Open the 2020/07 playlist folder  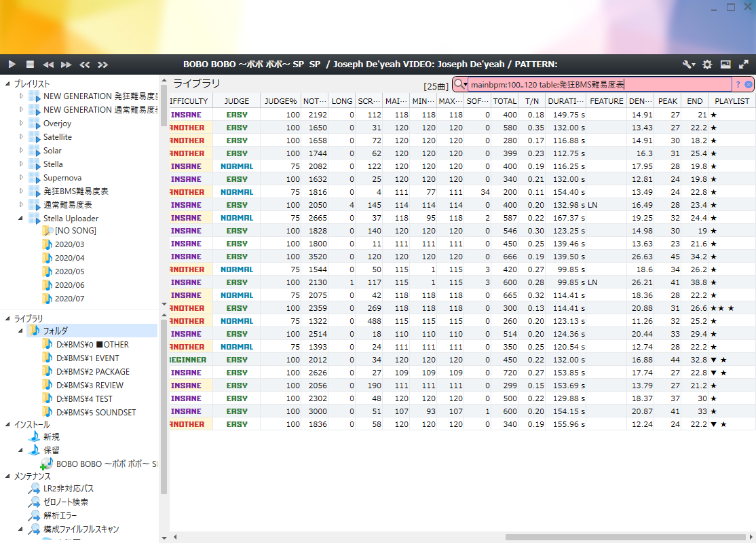(69, 299)
